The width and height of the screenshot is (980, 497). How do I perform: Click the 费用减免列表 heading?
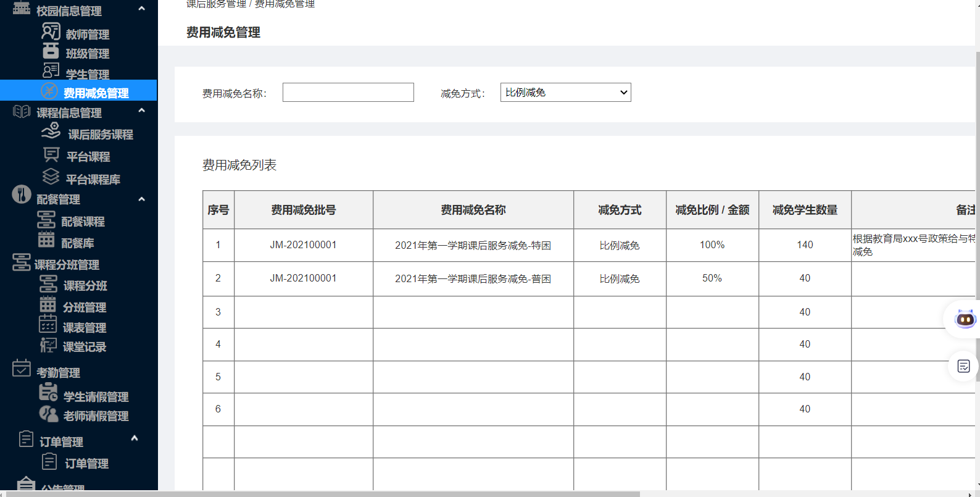pyautogui.click(x=239, y=165)
